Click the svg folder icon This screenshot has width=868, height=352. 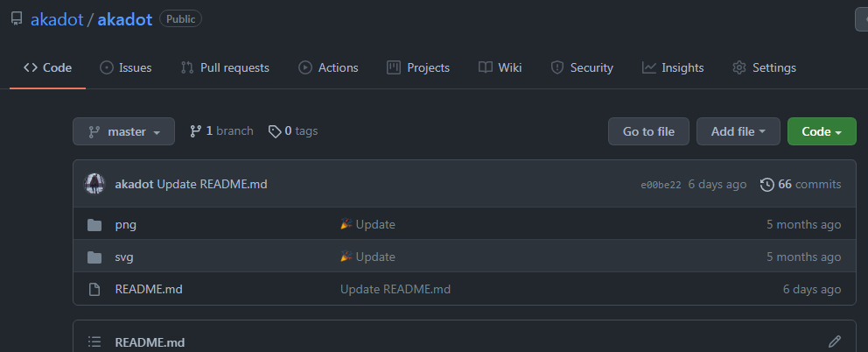click(x=94, y=257)
